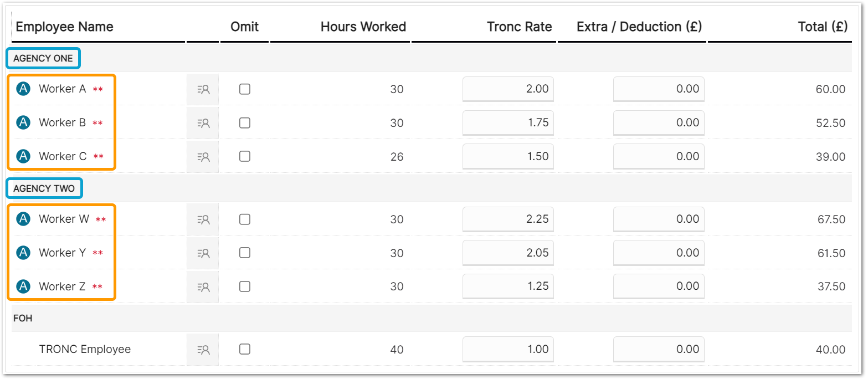Enable Omit for Worker C
The width and height of the screenshot is (868, 379).
click(245, 156)
